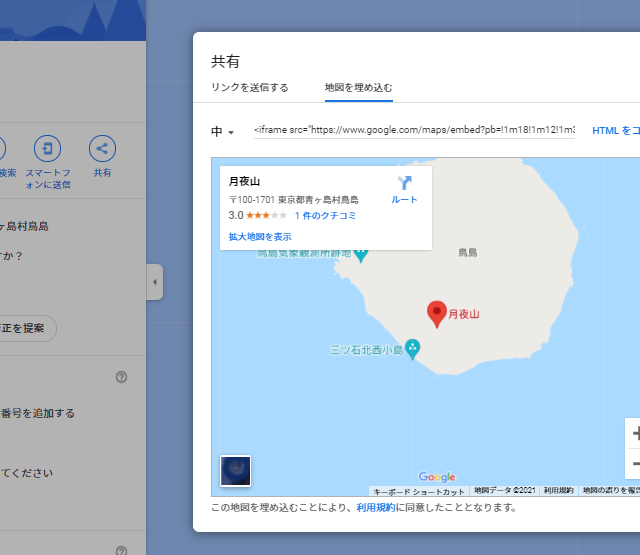640x555 pixels.
Task: Collapse the side panel with the arrow handle
Action: pyautogui.click(x=155, y=282)
